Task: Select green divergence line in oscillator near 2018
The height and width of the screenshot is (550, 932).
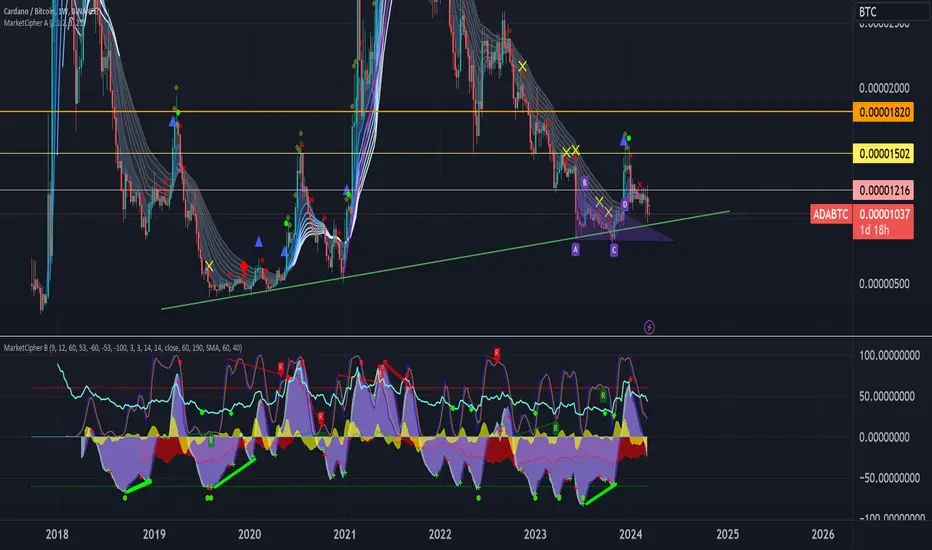Action: (138, 486)
